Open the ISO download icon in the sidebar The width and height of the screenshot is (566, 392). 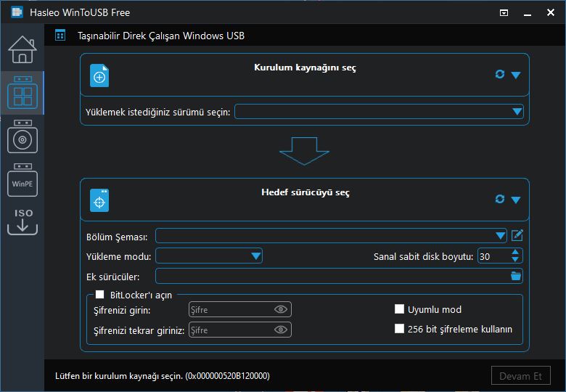click(x=22, y=221)
